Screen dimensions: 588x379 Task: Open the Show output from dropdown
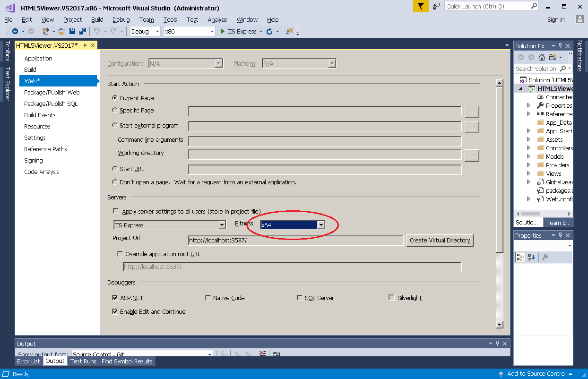[210, 353]
